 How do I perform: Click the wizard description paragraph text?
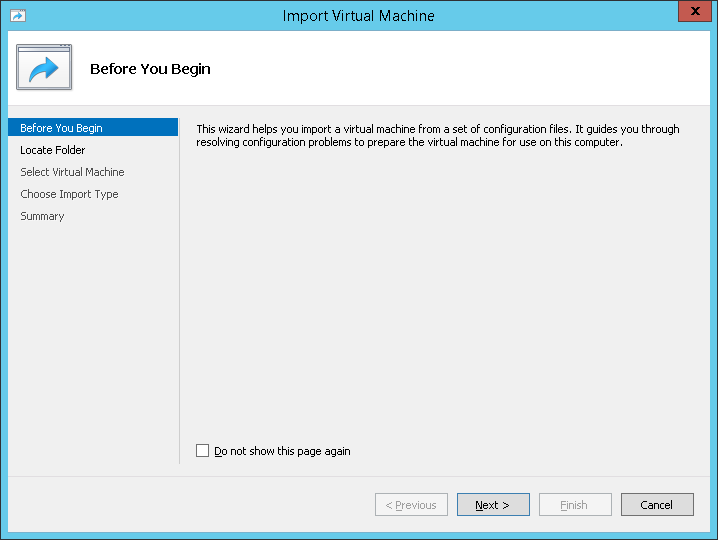click(x=437, y=136)
